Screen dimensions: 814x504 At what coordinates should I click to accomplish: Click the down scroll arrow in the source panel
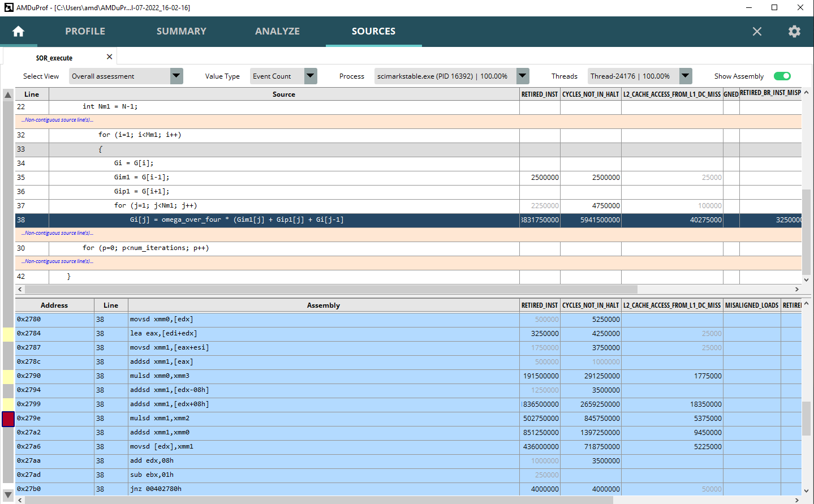(x=806, y=279)
